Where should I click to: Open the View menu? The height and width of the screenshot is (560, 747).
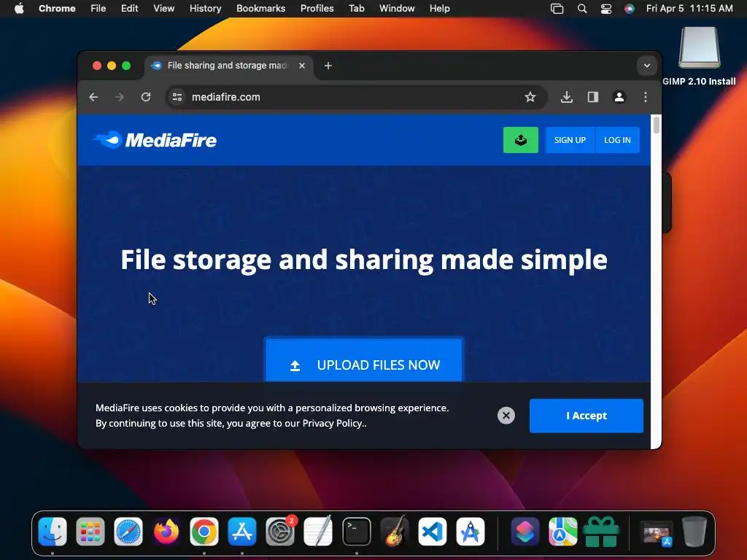(163, 9)
